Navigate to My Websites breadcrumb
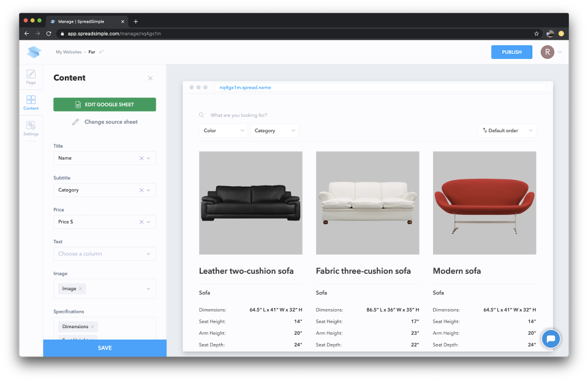This screenshot has width=588, height=382. coord(68,52)
